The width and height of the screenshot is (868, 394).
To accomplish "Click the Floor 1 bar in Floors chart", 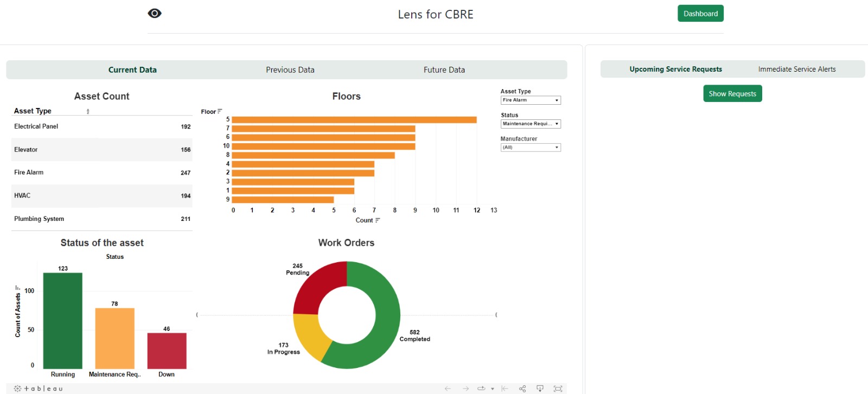I will [x=293, y=190].
